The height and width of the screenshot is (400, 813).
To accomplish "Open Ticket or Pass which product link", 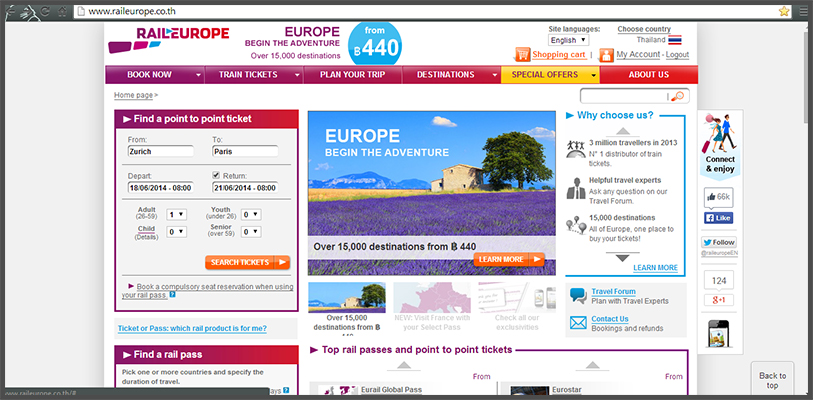I will tap(192, 328).
